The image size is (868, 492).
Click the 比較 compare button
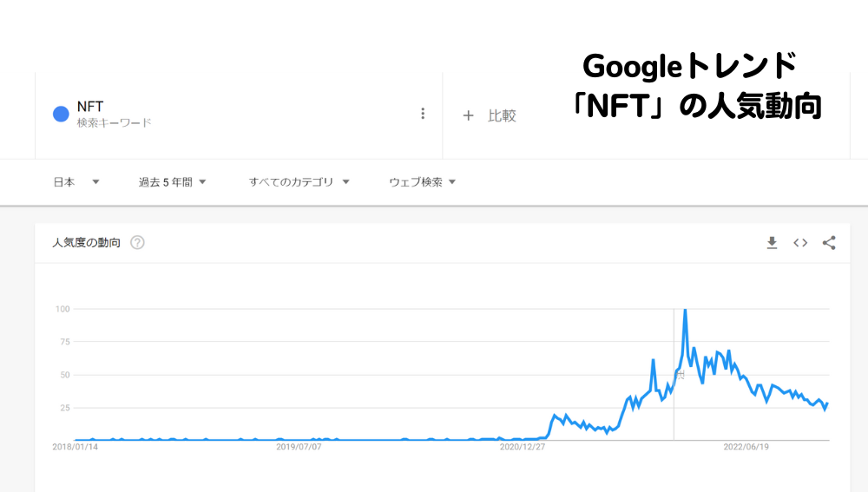502,115
